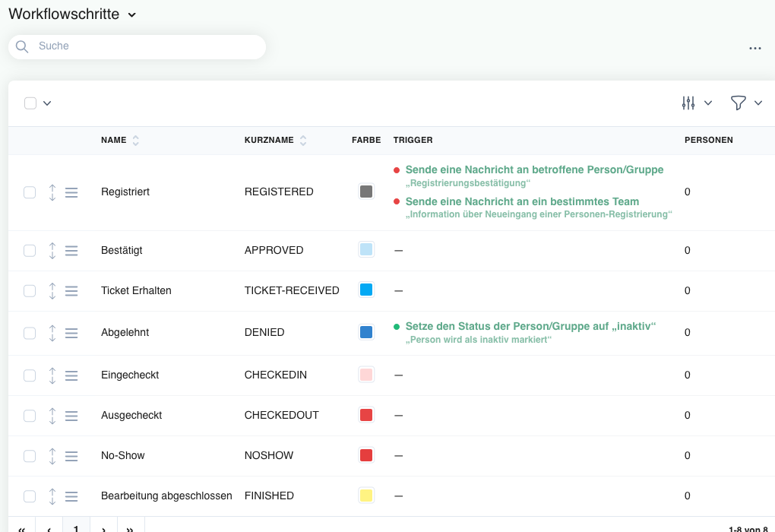Open trigger 'Sende eine Nachricht an betroffene Person/Gruppe'
This screenshot has width=775, height=532.
pos(534,169)
